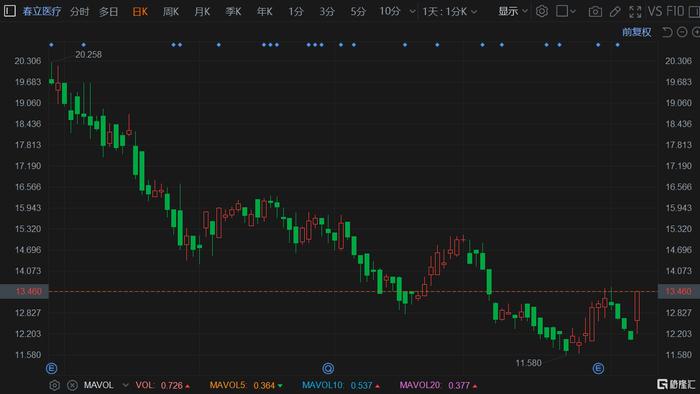Open chart settings gear in top toolbar
The image size is (700, 394).
[542, 11]
